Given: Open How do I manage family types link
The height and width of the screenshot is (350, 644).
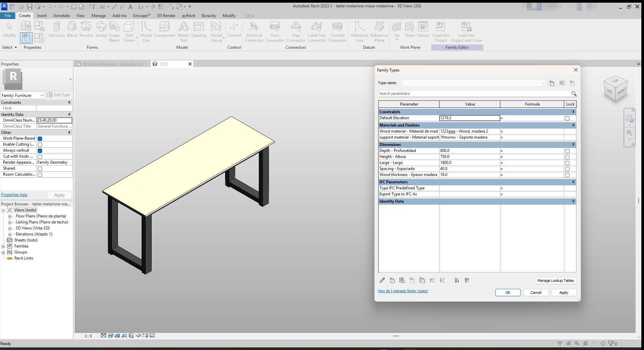Looking at the screenshot, I should (x=403, y=291).
